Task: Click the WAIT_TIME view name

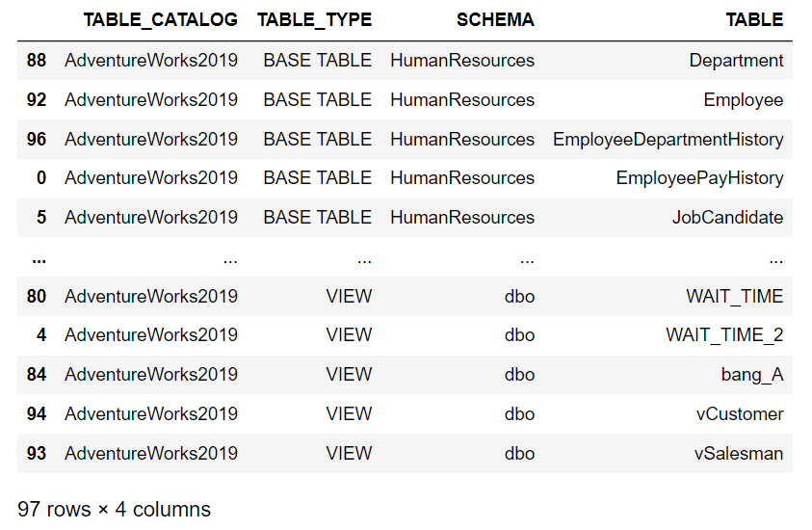Action: 734,297
